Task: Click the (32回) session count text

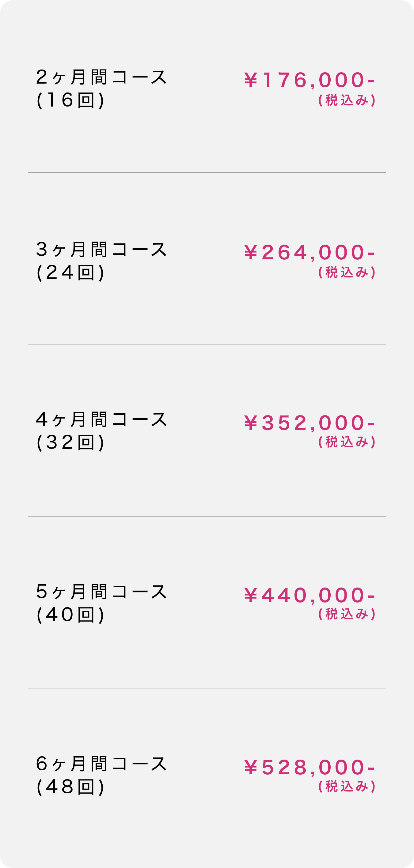Action: (x=70, y=442)
